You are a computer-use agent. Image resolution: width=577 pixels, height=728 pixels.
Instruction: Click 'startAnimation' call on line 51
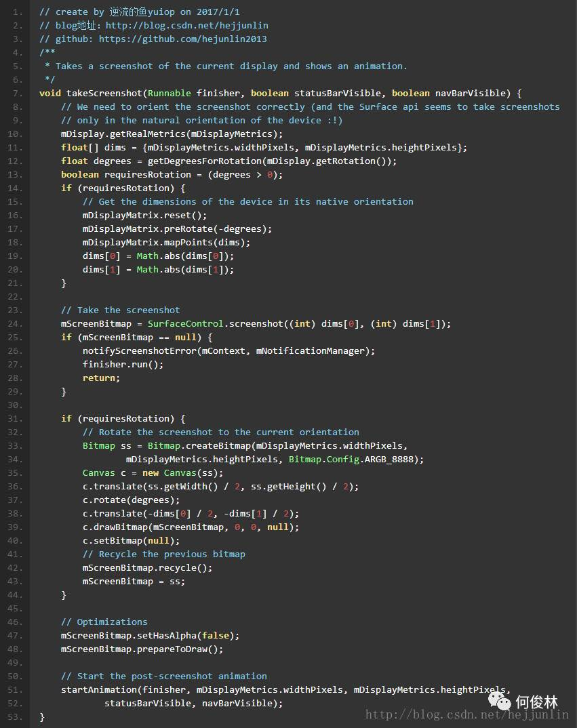(98, 690)
